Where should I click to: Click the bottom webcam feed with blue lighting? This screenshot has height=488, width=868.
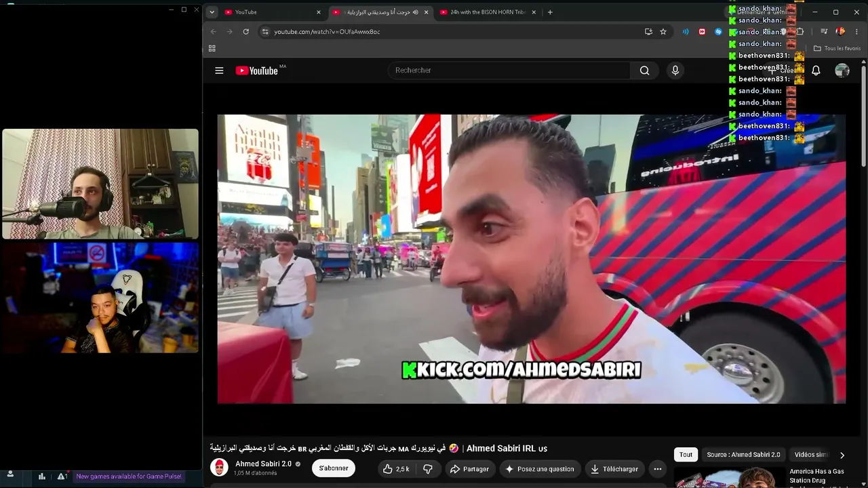pos(100,298)
